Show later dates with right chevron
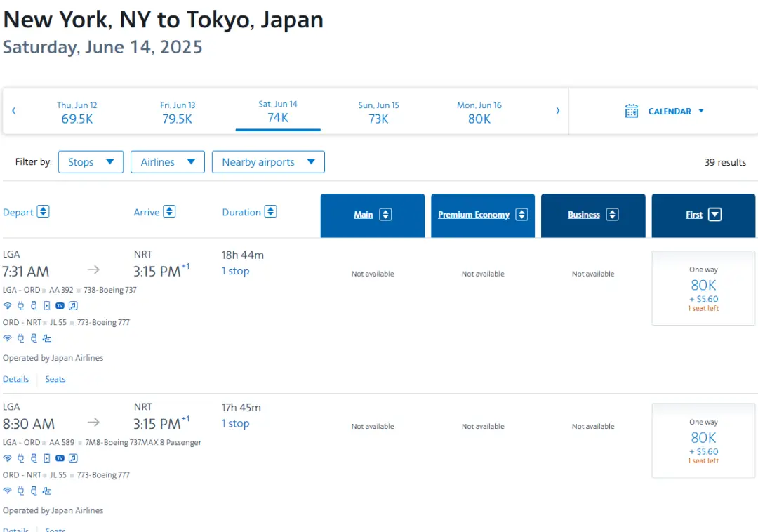The width and height of the screenshot is (758, 532). pyautogui.click(x=558, y=111)
